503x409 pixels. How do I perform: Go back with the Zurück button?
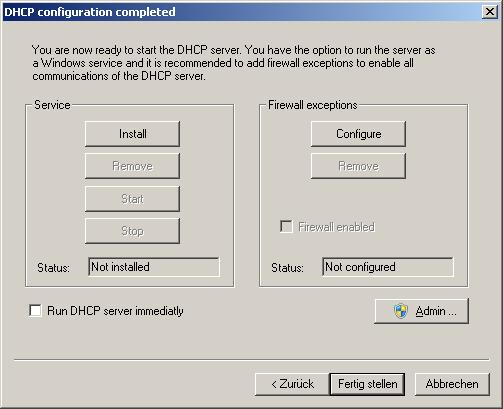[x=292, y=384]
